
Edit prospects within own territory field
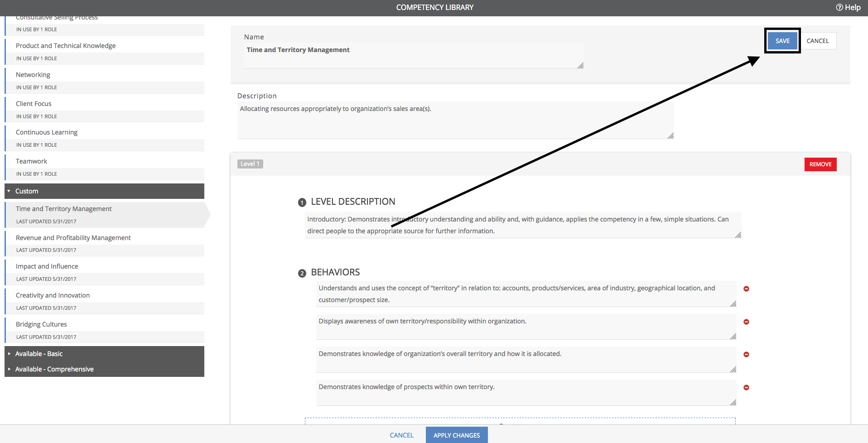tap(526, 393)
